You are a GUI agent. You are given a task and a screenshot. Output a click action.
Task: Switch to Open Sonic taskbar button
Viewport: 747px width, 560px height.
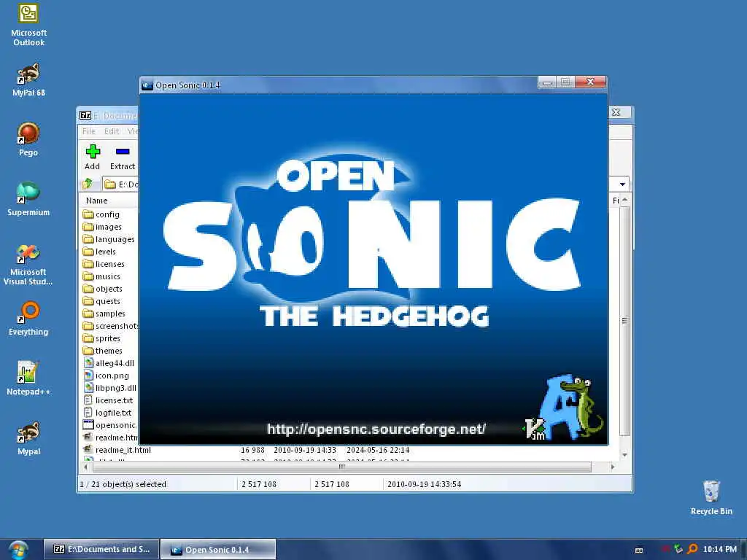(x=218, y=550)
